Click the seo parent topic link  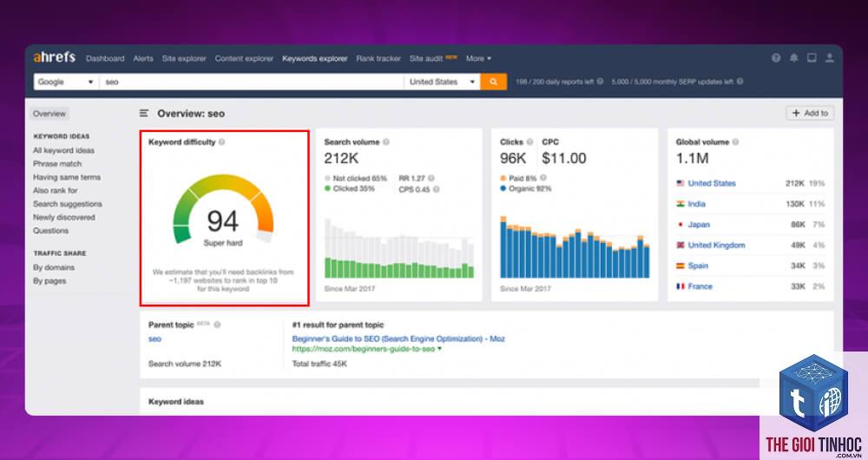click(155, 338)
